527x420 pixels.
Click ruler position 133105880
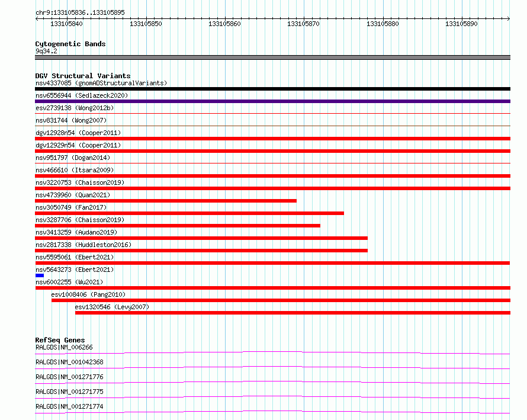383,24
